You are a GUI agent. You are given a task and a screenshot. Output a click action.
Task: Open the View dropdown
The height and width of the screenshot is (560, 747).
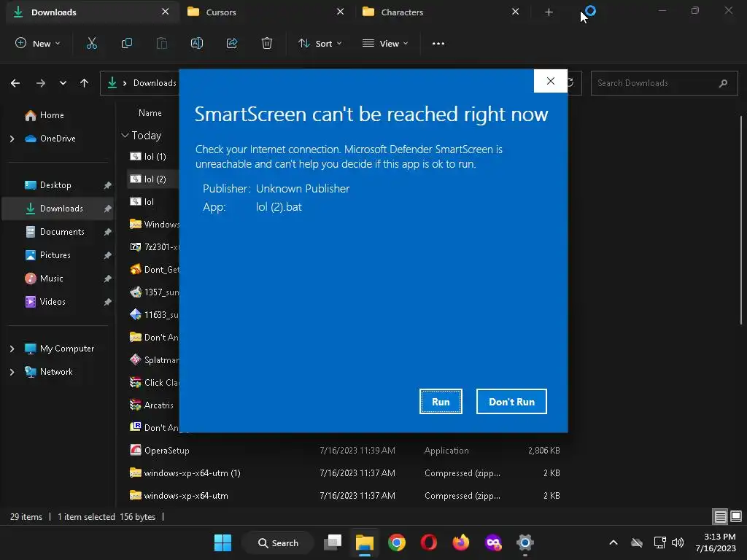click(385, 43)
